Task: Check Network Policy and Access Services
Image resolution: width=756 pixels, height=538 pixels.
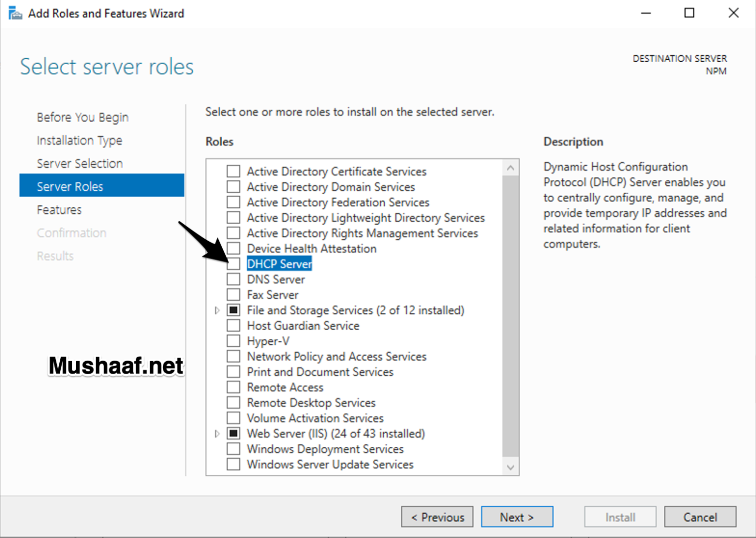Action: tap(233, 356)
